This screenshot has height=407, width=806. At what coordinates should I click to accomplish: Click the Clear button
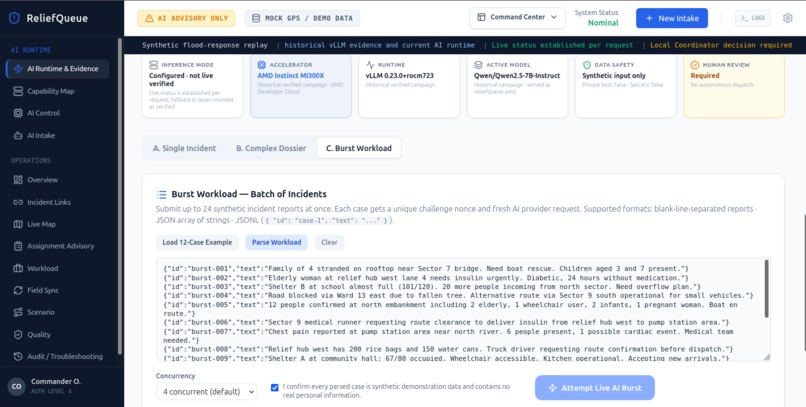tap(329, 243)
